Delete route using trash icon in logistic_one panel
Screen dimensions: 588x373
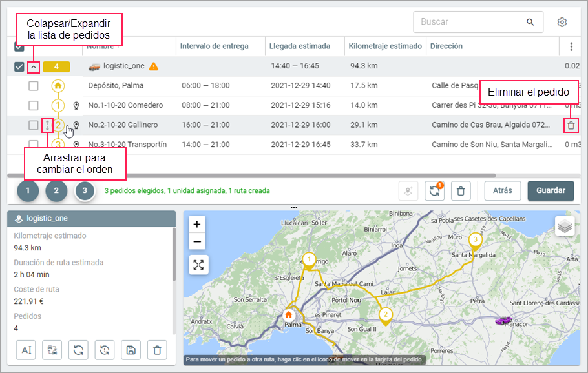click(x=157, y=350)
